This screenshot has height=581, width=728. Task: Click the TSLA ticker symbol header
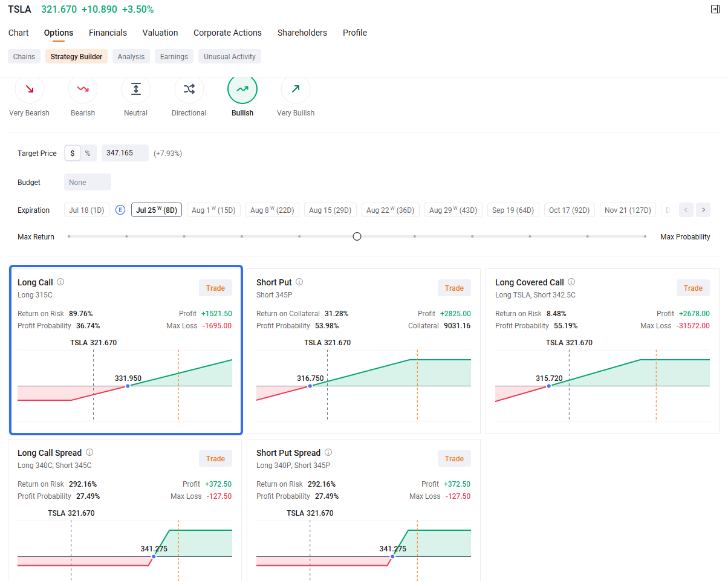point(19,9)
